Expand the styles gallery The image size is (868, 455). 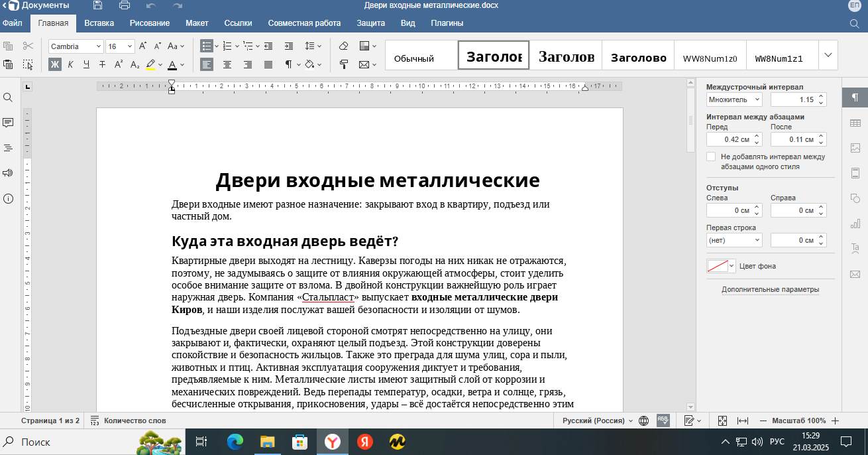tap(828, 55)
